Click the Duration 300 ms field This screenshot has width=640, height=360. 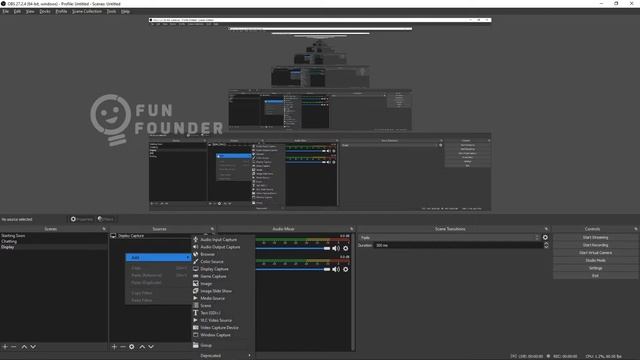coord(458,245)
